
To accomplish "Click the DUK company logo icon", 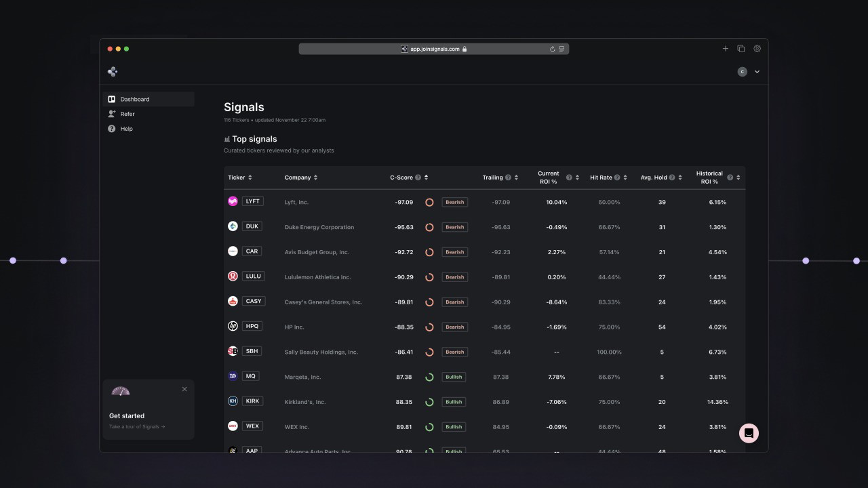I will pyautogui.click(x=233, y=226).
